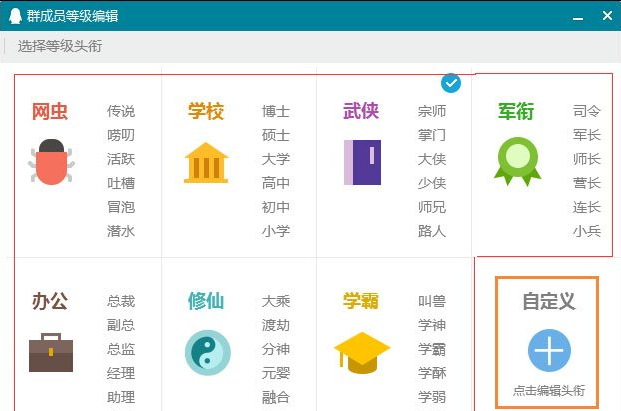Click the green medal icon under 军衔
This screenshot has width=621, height=411.
[518, 162]
